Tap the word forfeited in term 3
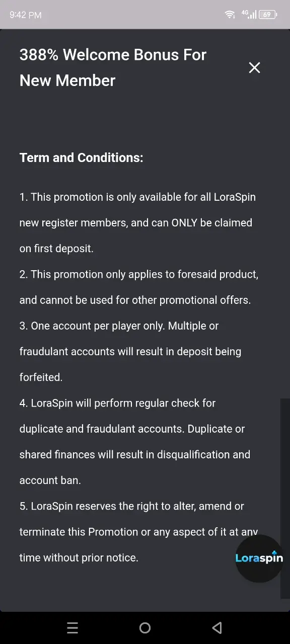 pos(41,377)
